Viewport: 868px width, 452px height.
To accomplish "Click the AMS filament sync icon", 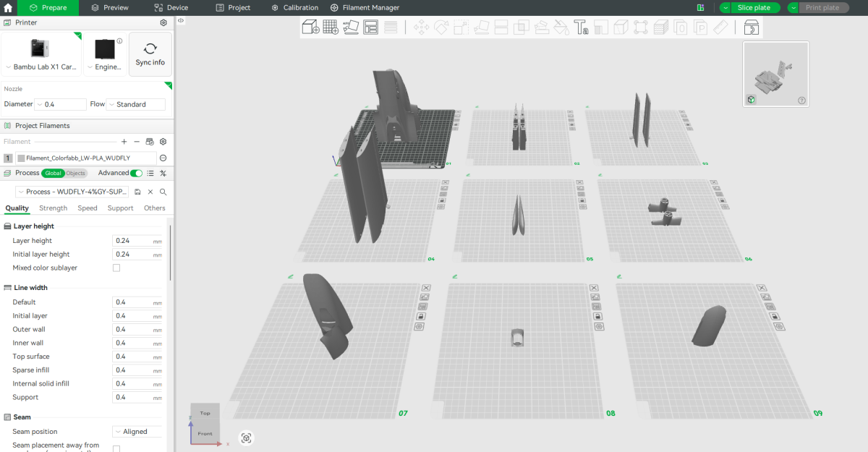I will pyautogui.click(x=150, y=142).
